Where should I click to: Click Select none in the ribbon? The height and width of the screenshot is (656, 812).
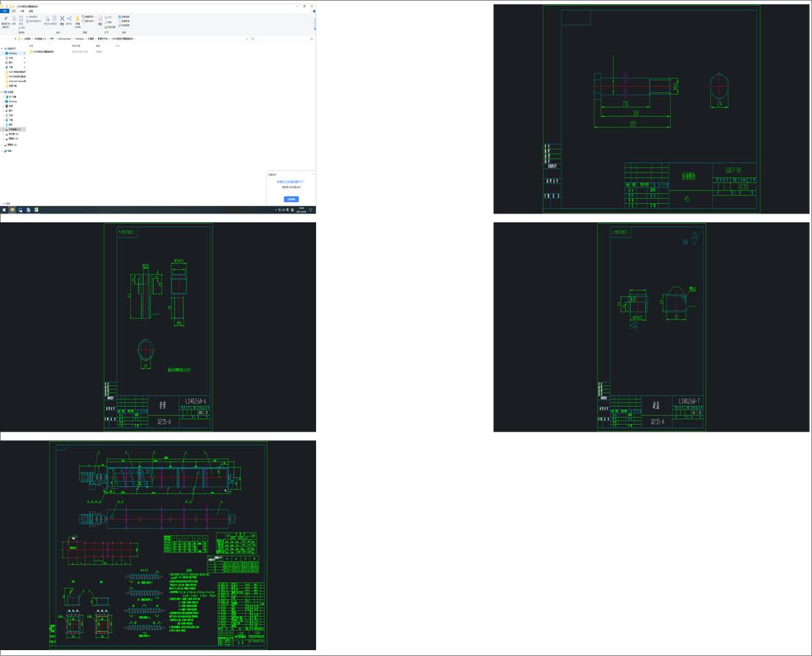124,21
